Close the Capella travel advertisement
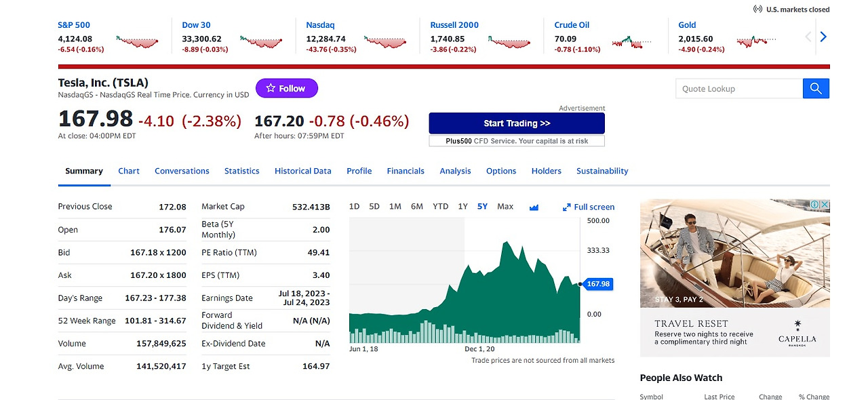The height and width of the screenshot is (400, 868). coord(825,204)
